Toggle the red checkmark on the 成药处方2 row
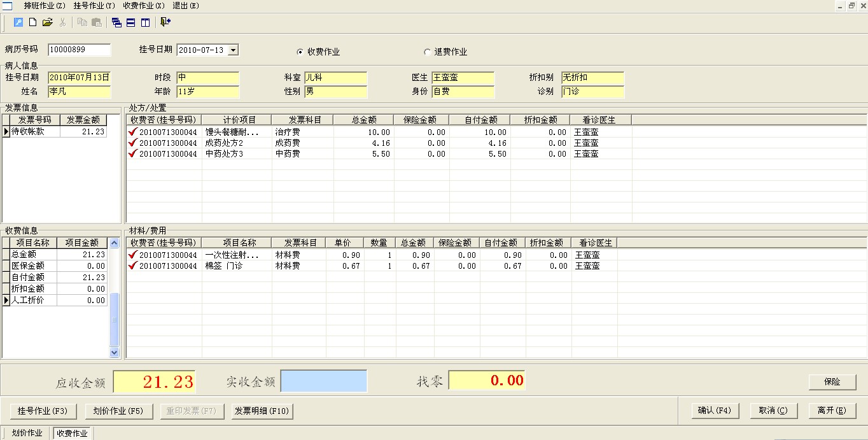868x440 pixels. point(133,143)
